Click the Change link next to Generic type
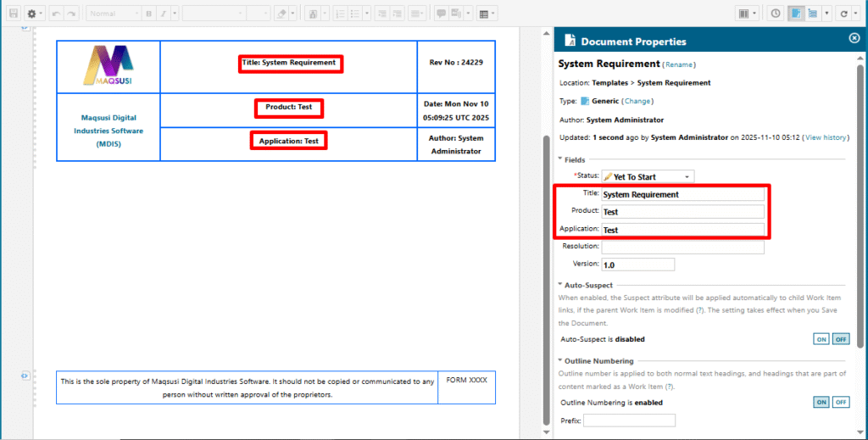868x440 pixels. (637, 101)
